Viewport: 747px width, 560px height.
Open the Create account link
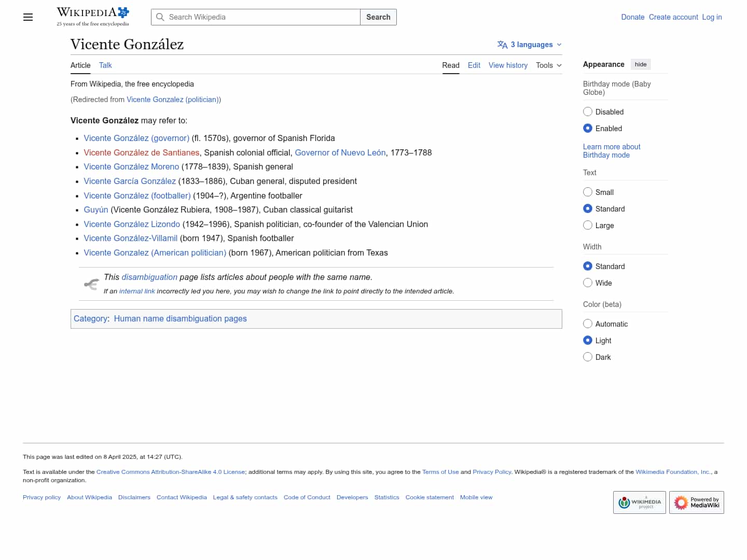pos(673,17)
